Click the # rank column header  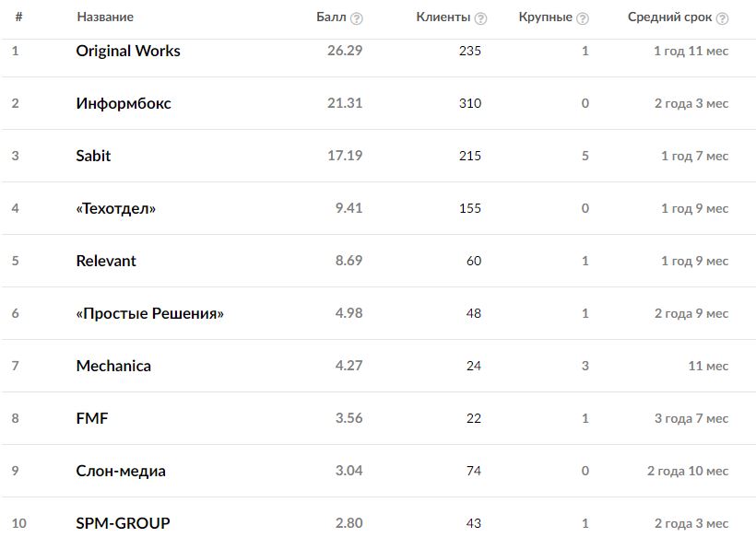(19, 18)
